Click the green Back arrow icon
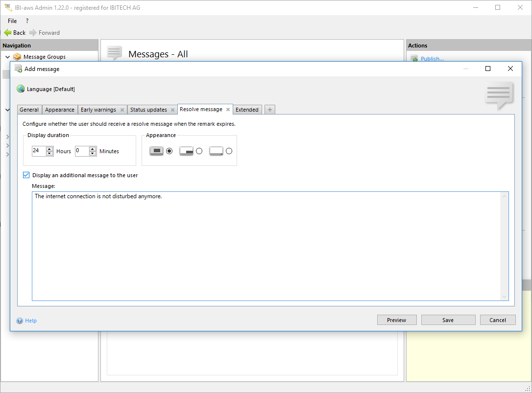Screen dimensions: 532x393 pos(7,33)
